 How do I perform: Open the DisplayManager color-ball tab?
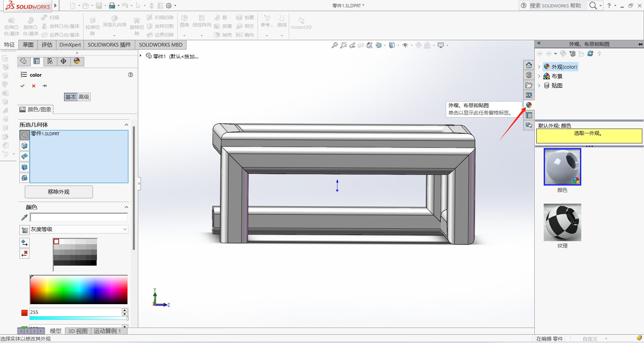pyautogui.click(x=77, y=61)
